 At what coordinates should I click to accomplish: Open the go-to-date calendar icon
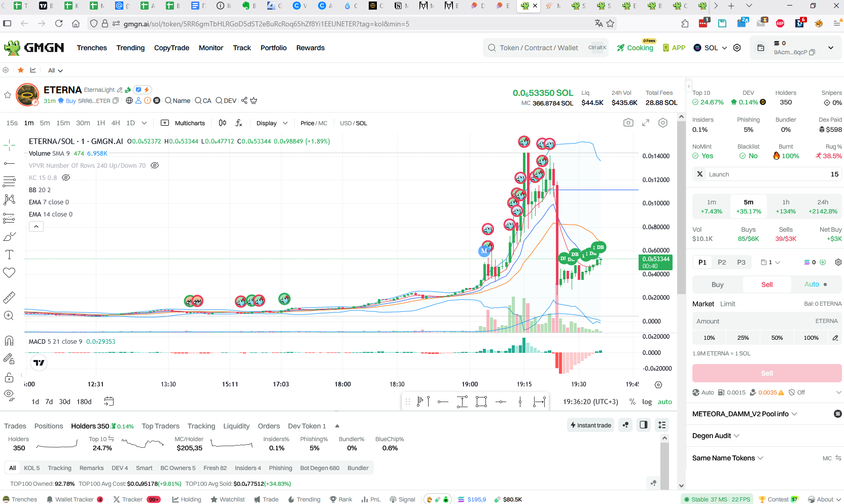[109, 401]
